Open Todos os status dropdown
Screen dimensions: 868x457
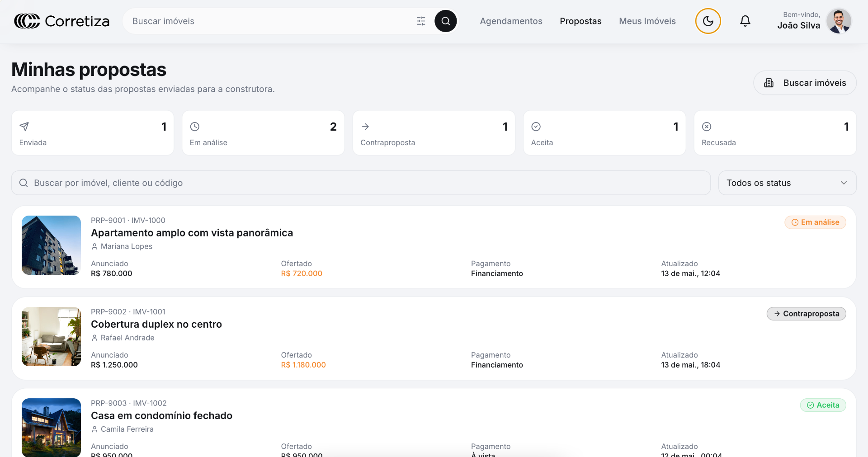pos(787,183)
